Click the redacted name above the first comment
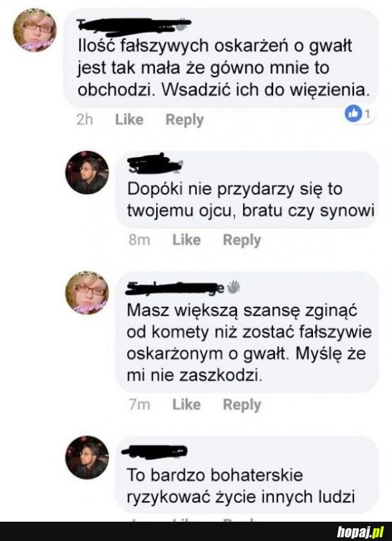Viewport: 392px width, 541px height. tap(134, 26)
